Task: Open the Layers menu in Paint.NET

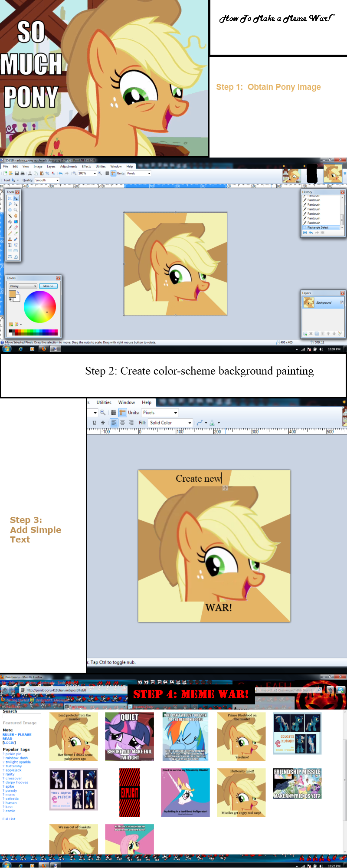Action: point(51,166)
